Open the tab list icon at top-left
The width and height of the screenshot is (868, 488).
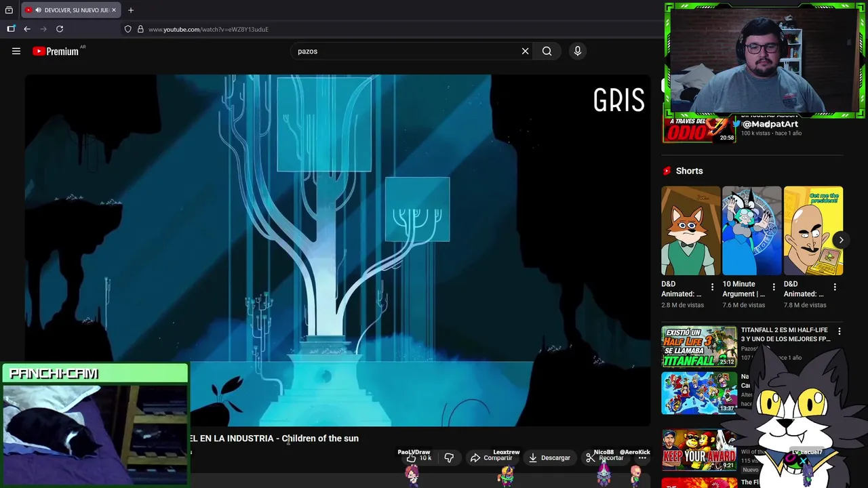click(x=9, y=10)
